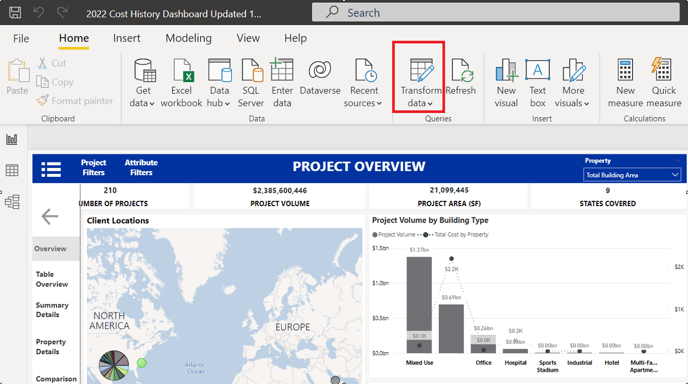
Task: Click the Mixed Use bar in chart
Action: pos(419,305)
